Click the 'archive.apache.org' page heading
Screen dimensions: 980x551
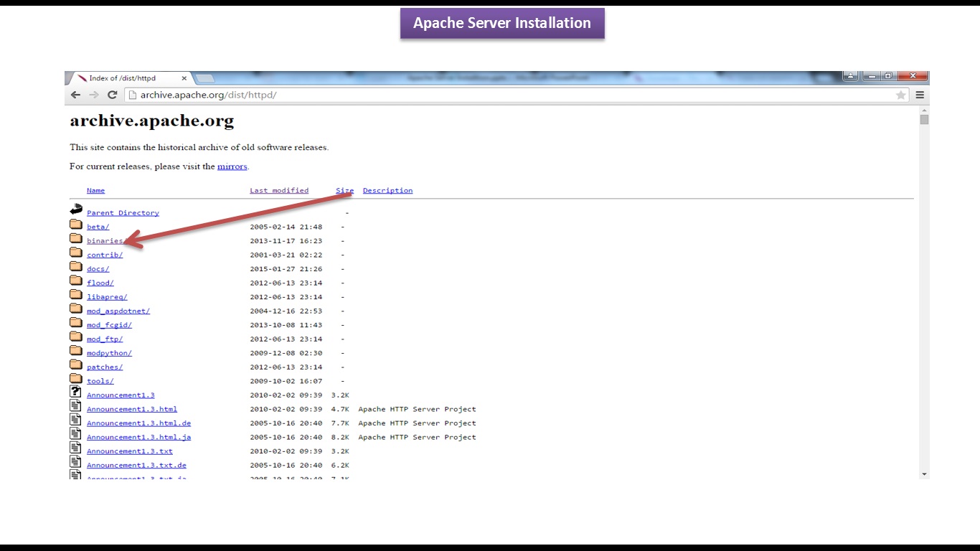(152, 121)
